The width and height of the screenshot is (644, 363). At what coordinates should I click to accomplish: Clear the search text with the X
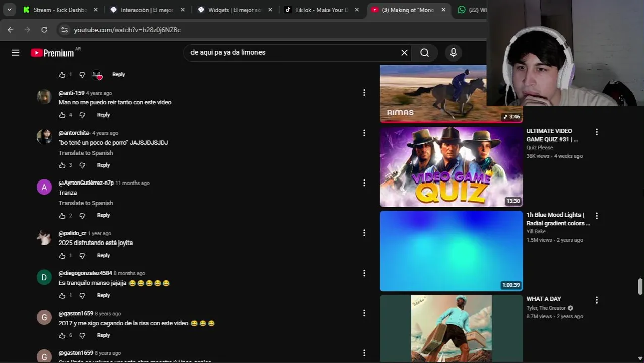pyautogui.click(x=404, y=53)
